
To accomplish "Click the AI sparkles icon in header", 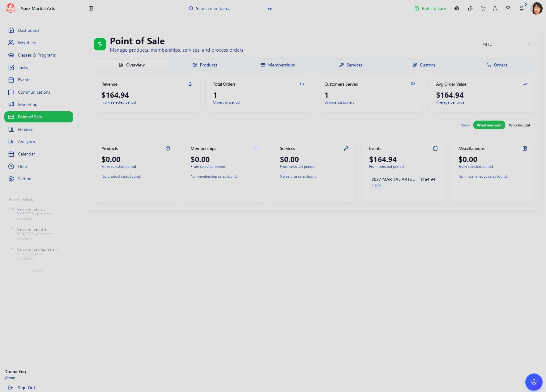I will tap(470, 8).
